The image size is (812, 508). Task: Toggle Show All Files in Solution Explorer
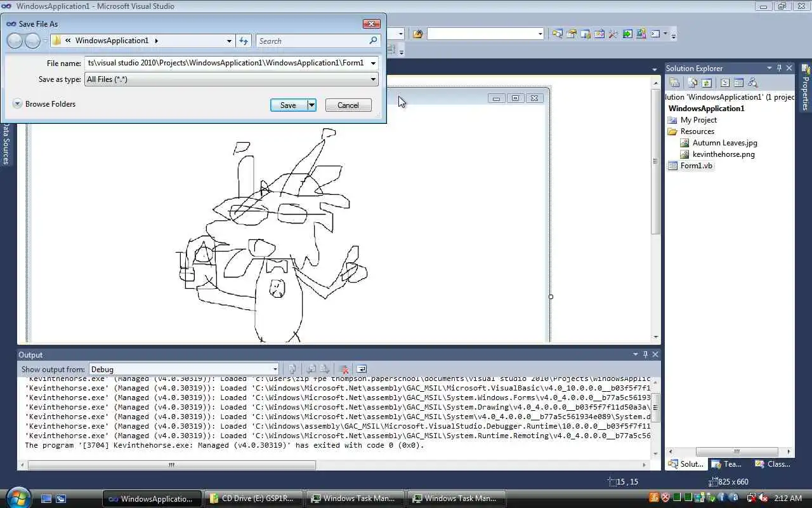click(693, 83)
